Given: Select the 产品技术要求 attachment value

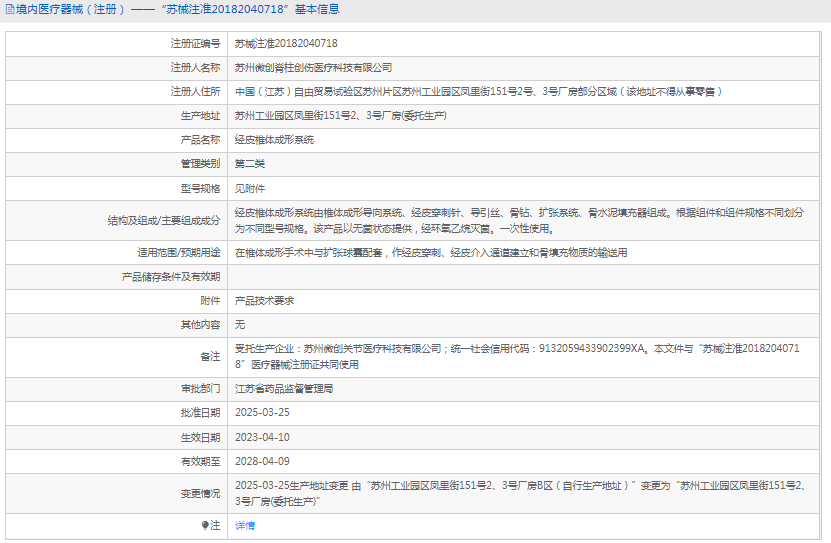Looking at the screenshot, I should (264, 301).
